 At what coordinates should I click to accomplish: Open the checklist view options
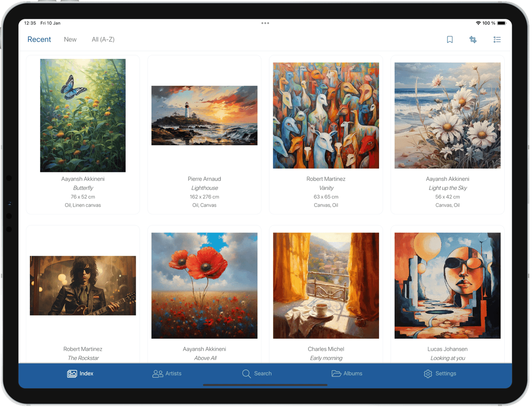pos(497,39)
